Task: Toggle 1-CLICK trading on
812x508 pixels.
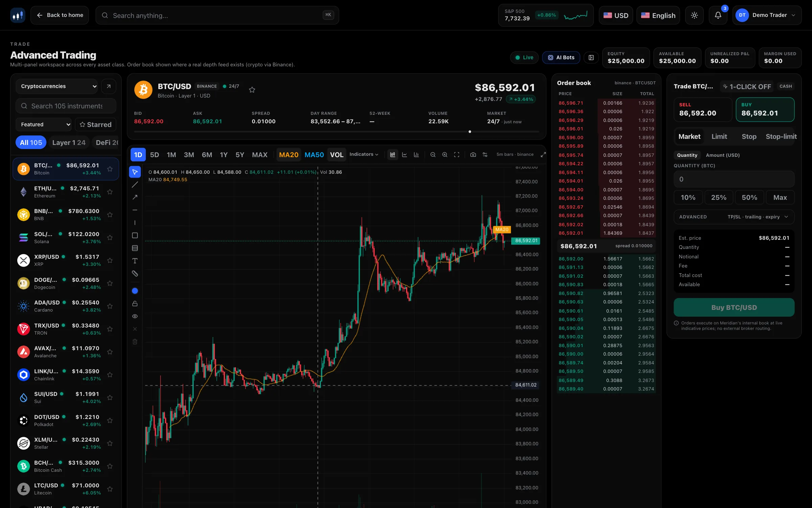Action: coord(747,86)
